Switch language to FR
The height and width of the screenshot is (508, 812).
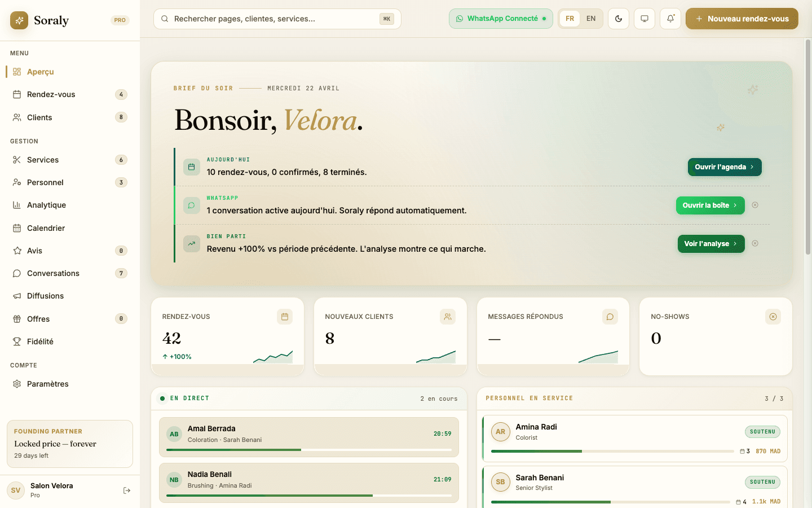point(570,19)
